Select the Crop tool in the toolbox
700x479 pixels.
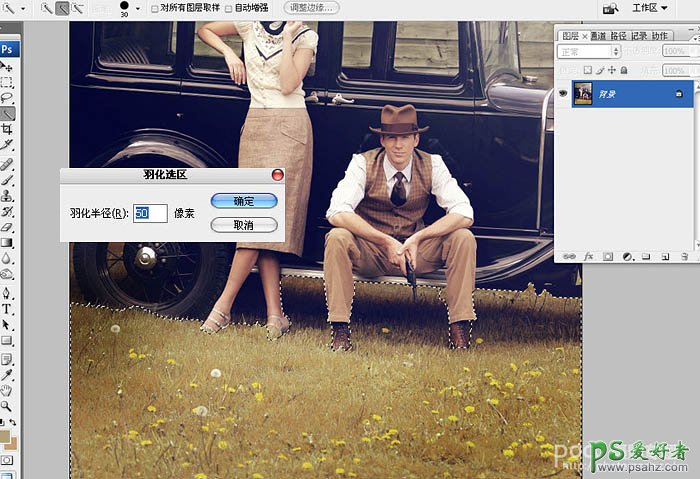[x=7, y=129]
